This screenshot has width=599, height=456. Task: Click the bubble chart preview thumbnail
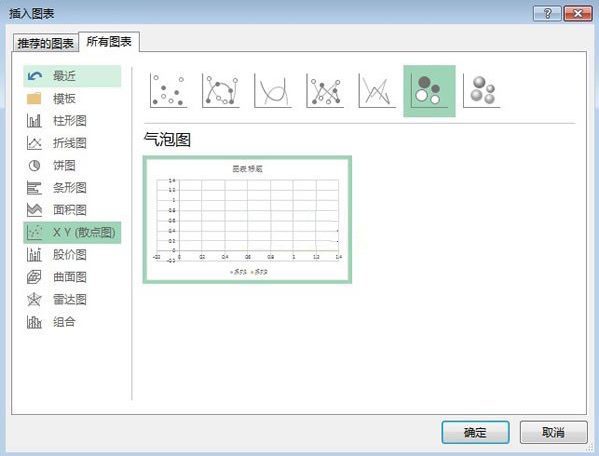click(x=247, y=220)
